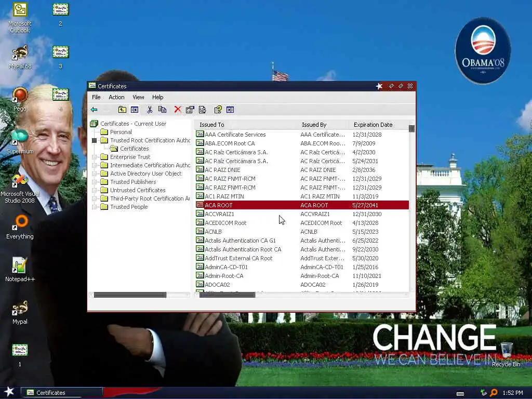This screenshot has width=532, height=399.
Task: Select certificate file icon labeled 1
Action: (20, 355)
